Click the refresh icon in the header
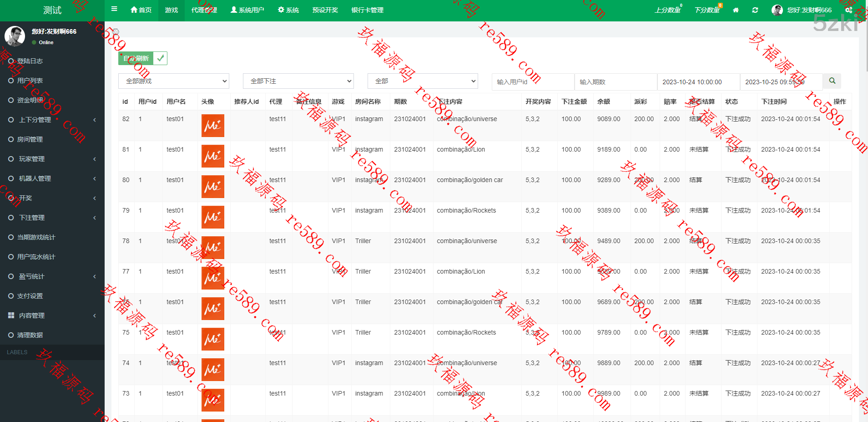The image size is (868, 422). coord(755,10)
